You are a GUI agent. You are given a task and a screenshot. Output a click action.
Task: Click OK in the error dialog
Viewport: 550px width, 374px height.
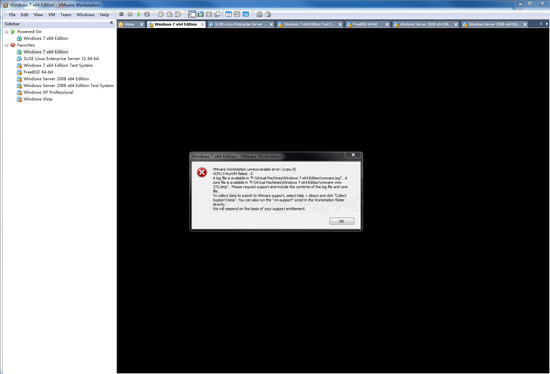click(x=341, y=221)
